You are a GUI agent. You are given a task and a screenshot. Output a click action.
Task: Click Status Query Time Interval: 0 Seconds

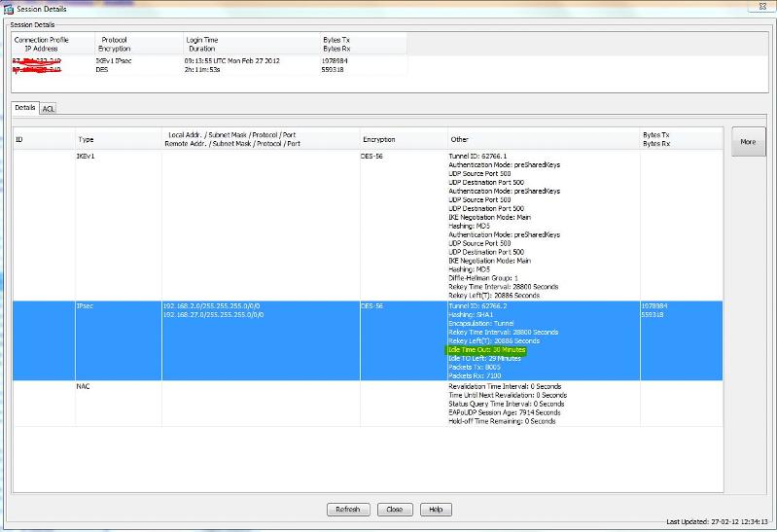(507, 404)
